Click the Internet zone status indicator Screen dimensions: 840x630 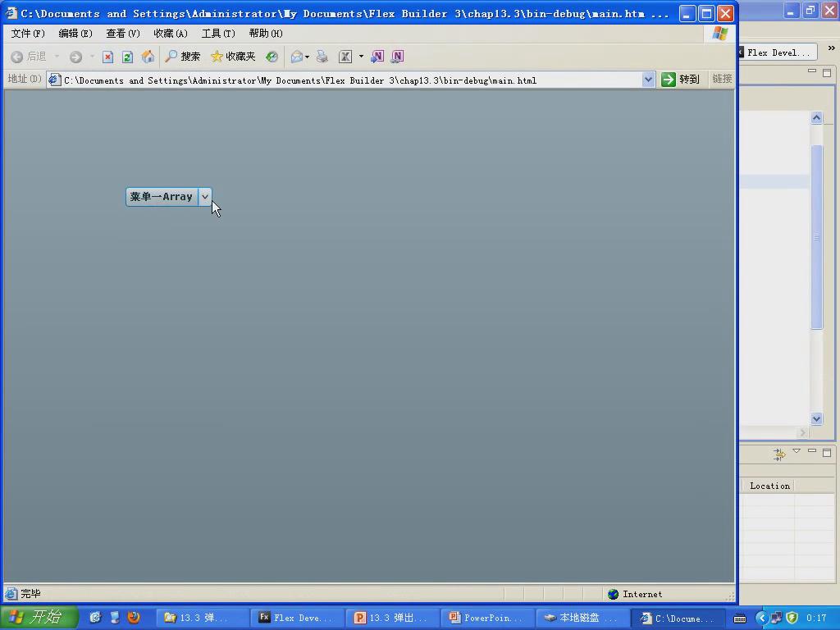(636, 594)
